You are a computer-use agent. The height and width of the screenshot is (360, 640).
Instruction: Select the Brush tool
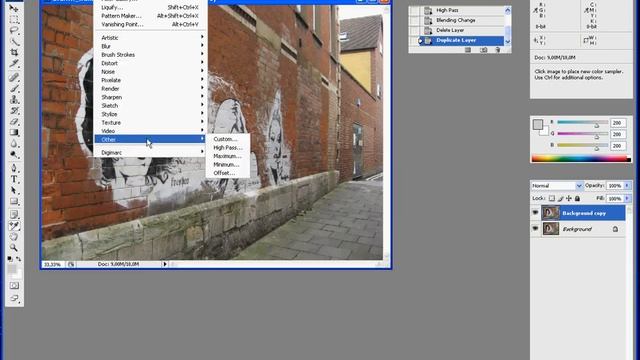click(x=14, y=88)
